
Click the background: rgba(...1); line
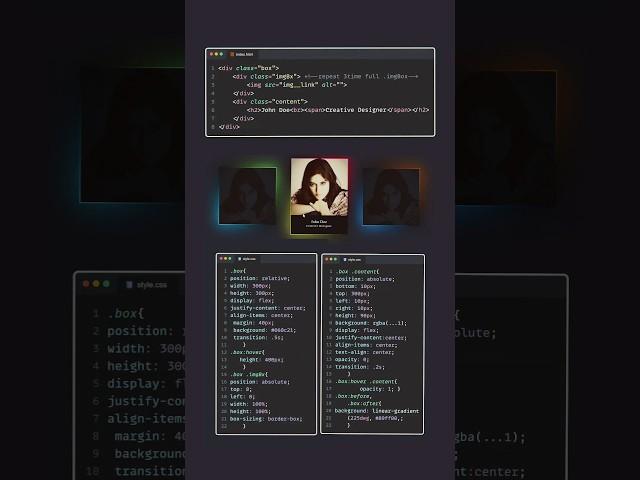click(x=371, y=323)
